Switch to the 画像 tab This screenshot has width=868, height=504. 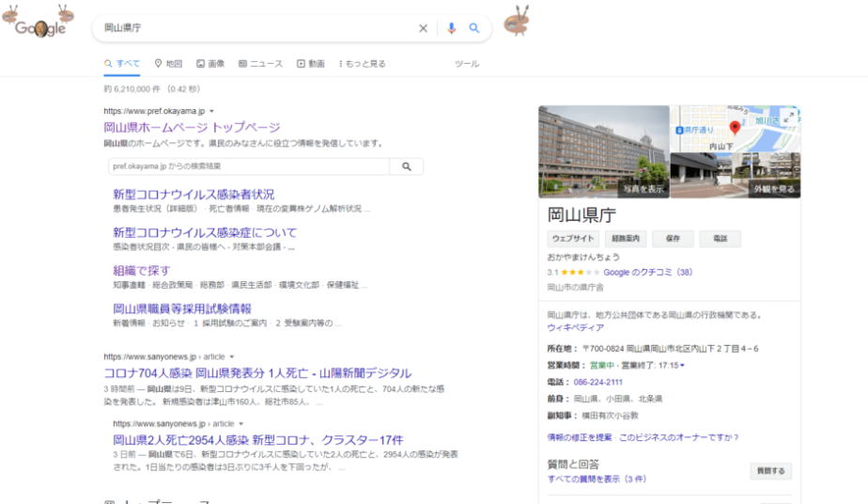point(210,64)
